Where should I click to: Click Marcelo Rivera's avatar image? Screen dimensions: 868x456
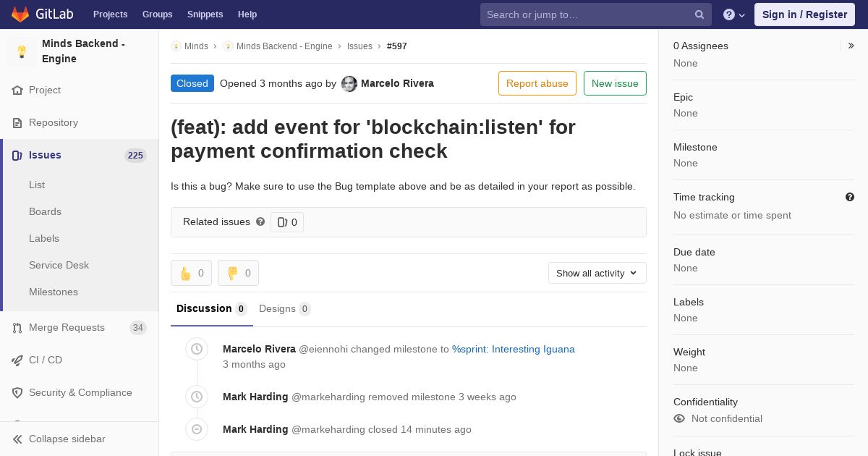(349, 84)
